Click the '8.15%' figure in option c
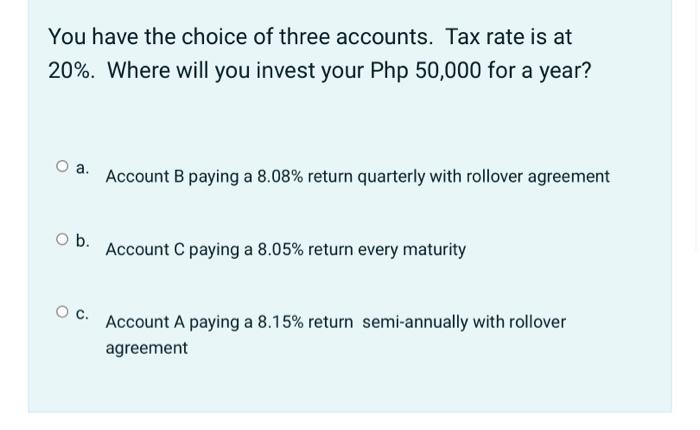 coord(280,322)
